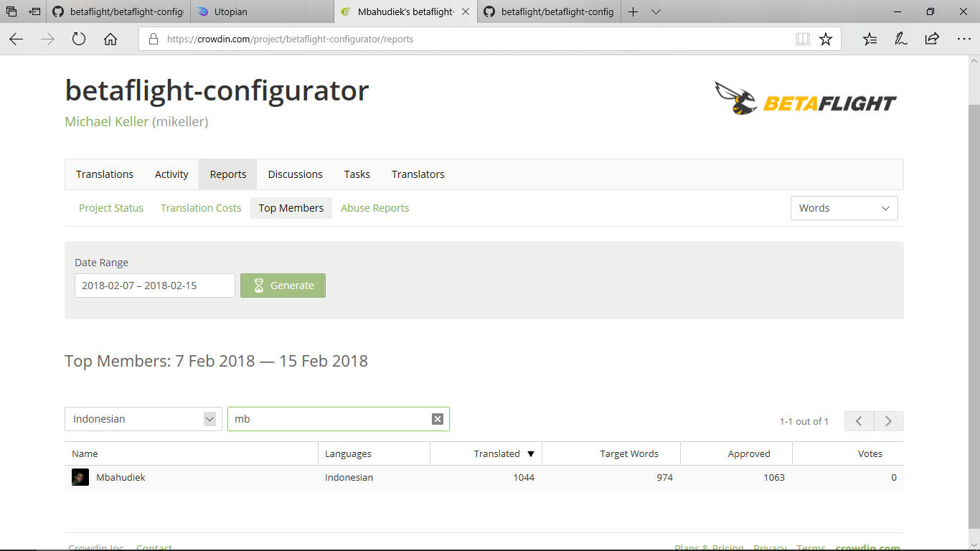Viewport: 980px width, 551px height.
Task: Click the Indonesian cell in Mbahudiek row
Action: 349,477
